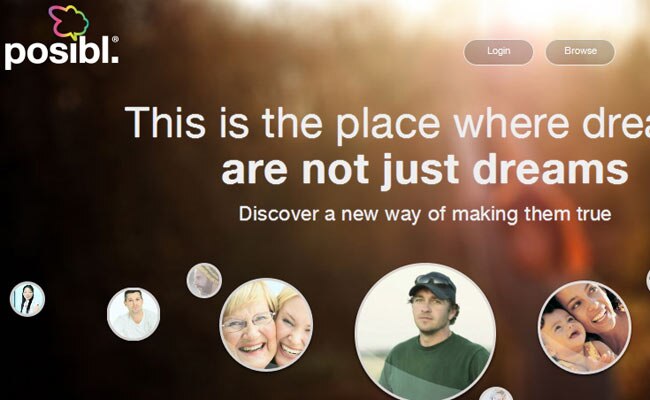Screen dimensions: 650x400
Task: Click the cut-off bubble at right edge
Action: click(x=648, y=280)
